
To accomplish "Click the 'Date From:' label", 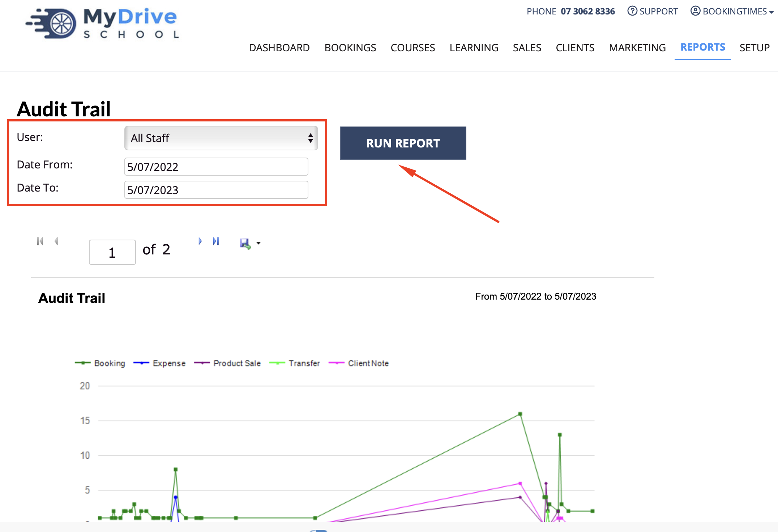I will click(x=44, y=164).
